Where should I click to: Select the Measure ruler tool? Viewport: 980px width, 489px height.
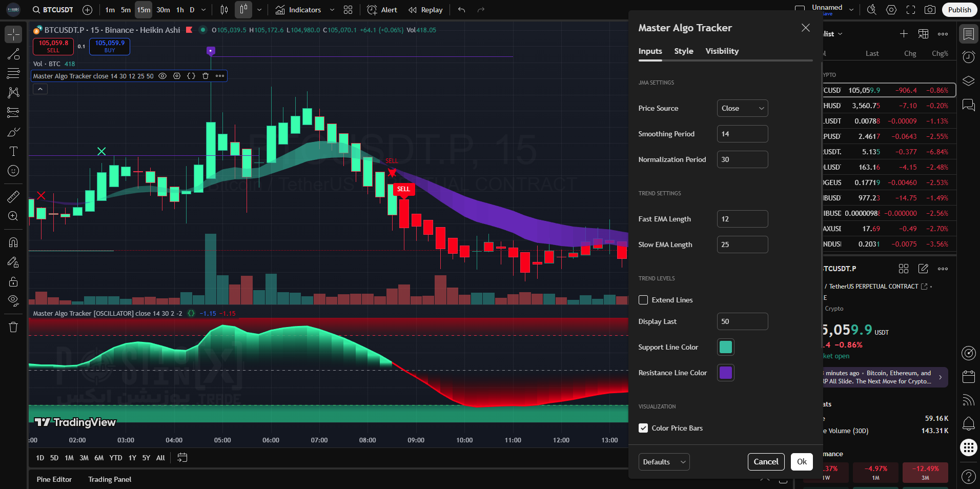[x=13, y=196]
